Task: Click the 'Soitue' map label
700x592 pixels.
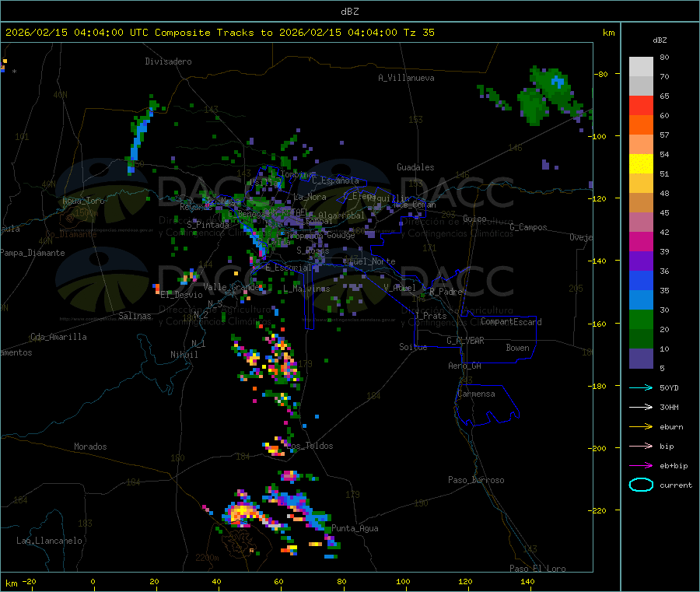Action: pyautogui.click(x=413, y=347)
